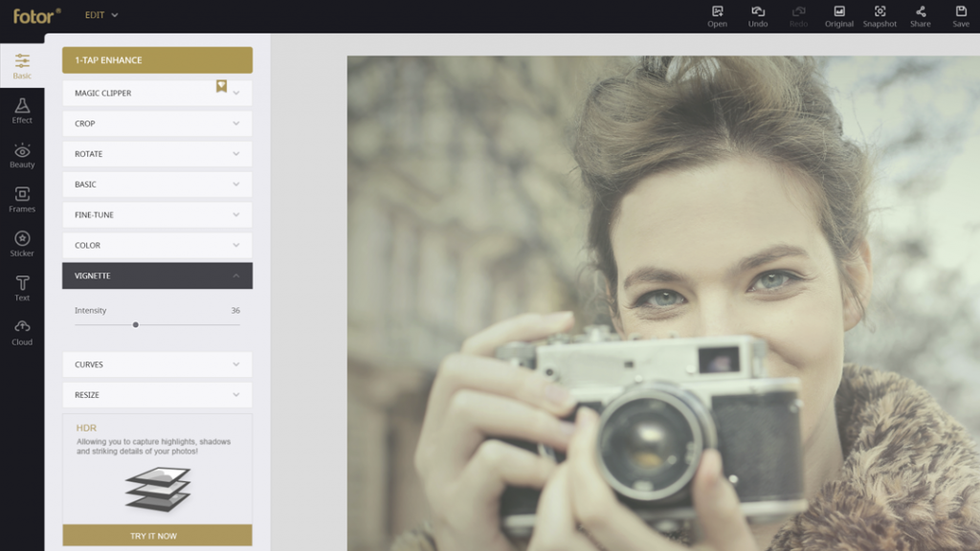Click the TRY IT NOW button
This screenshot has height=551, width=980.
[x=157, y=536]
